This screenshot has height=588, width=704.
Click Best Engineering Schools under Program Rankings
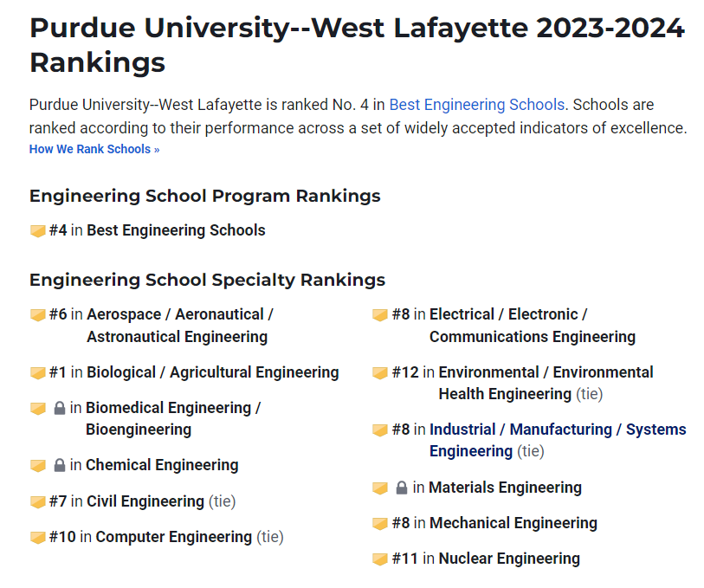tap(176, 230)
